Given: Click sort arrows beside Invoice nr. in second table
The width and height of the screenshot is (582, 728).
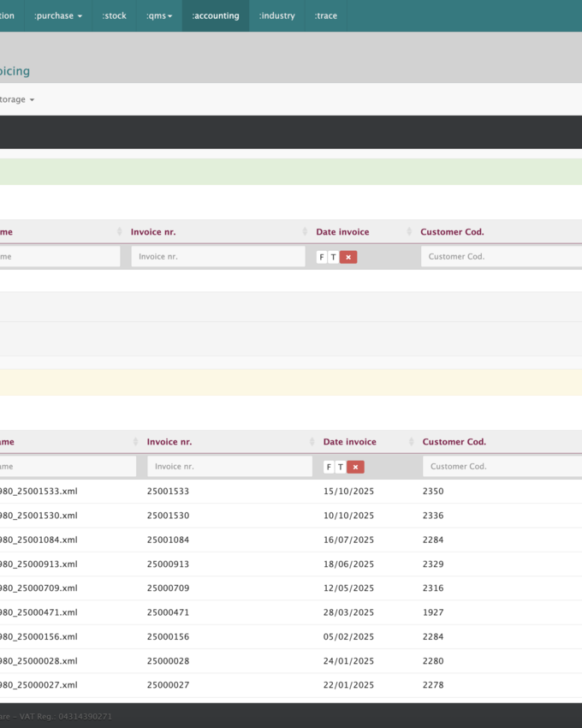Looking at the screenshot, I should (x=312, y=442).
